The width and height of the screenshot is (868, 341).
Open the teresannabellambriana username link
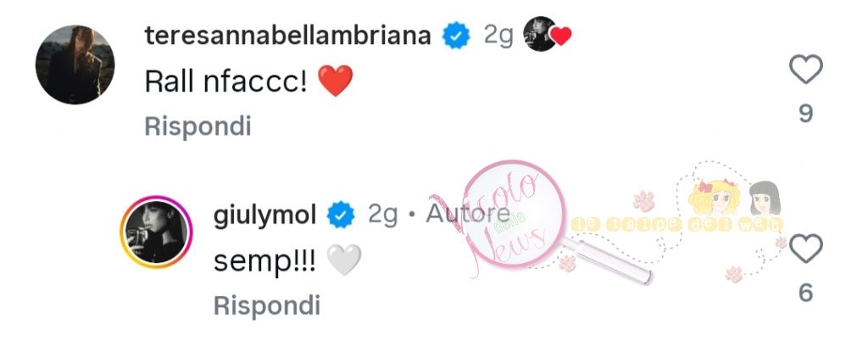click(x=288, y=36)
